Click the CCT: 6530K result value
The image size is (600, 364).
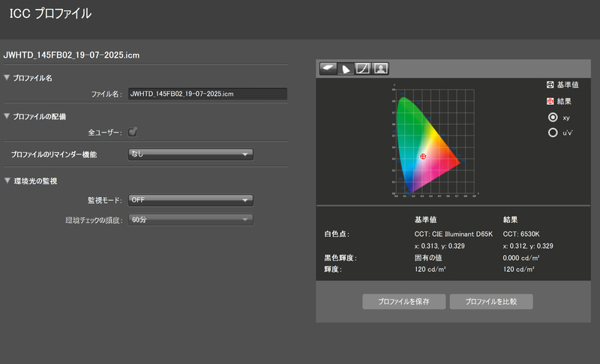521,234
